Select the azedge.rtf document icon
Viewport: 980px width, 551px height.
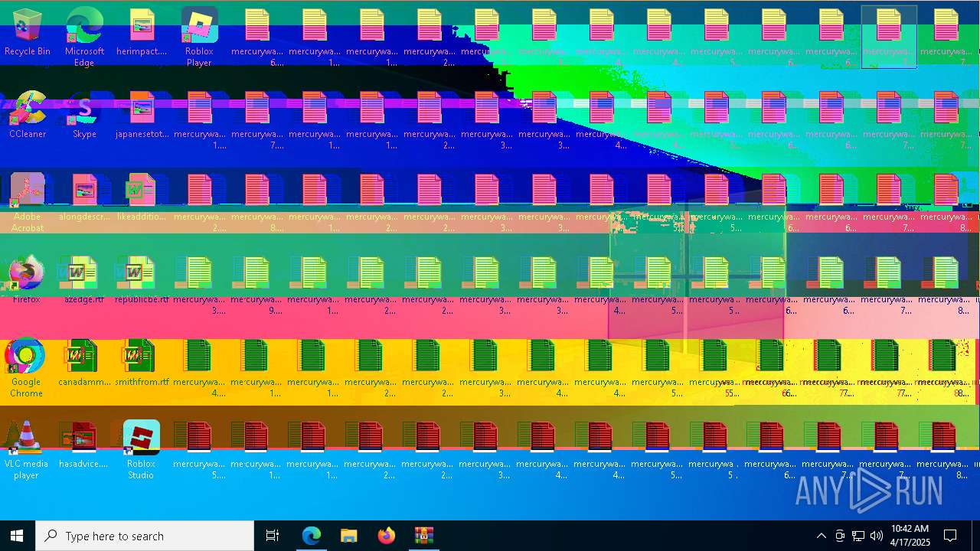click(x=84, y=280)
